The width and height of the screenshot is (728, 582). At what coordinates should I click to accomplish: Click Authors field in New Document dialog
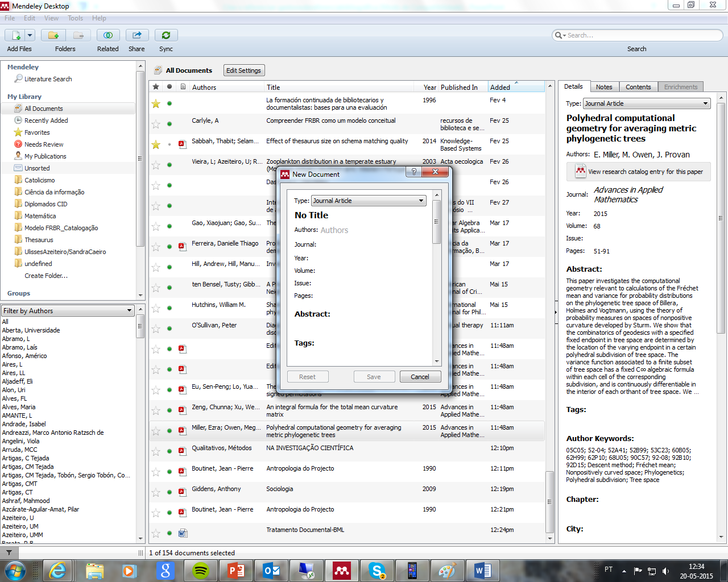pos(334,230)
